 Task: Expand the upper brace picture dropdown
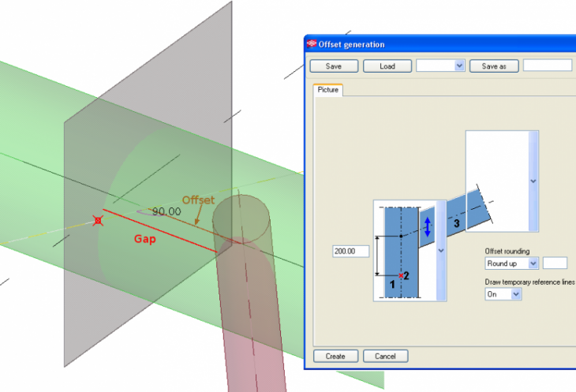[x=533, y=181]
